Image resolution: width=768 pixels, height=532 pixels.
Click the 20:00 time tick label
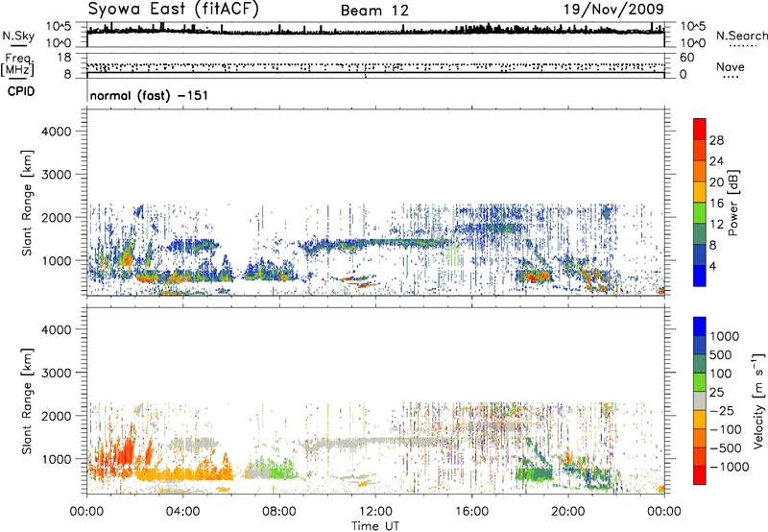pos(568,512)
